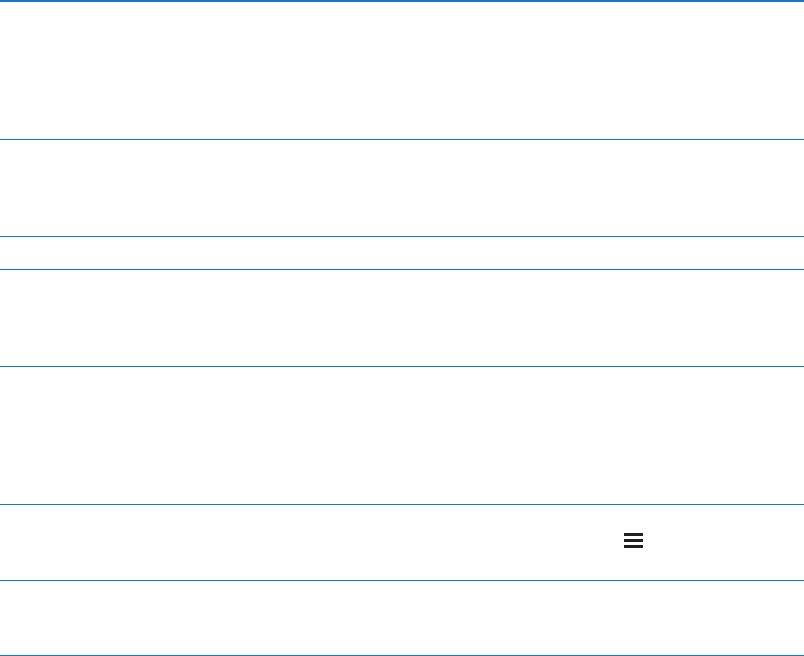This screenshot has width=804, height=656.
Task: Click the divider line directly below the hamburger row
Action: tap(402, 580)
